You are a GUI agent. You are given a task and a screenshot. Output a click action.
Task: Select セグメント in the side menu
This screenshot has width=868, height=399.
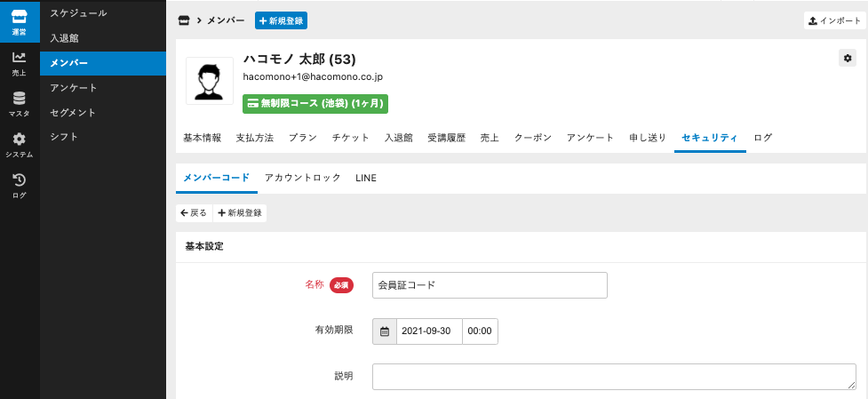[73, 113]
